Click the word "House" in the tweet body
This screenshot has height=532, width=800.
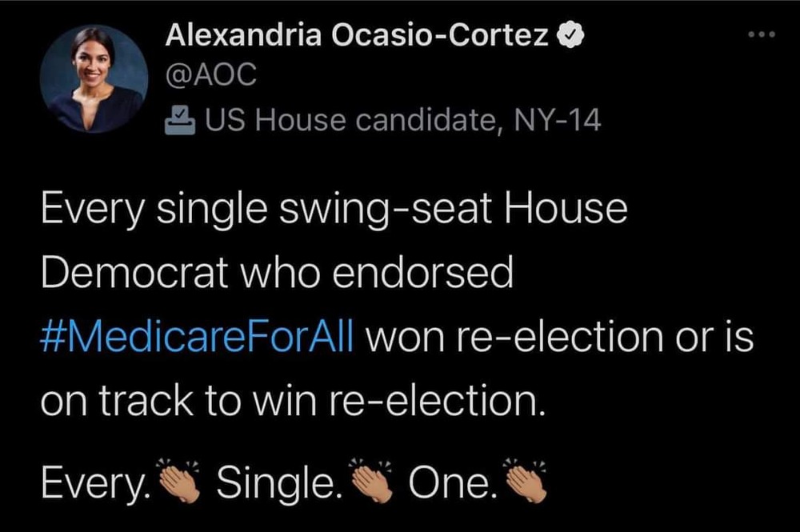(x=566, y=210)
